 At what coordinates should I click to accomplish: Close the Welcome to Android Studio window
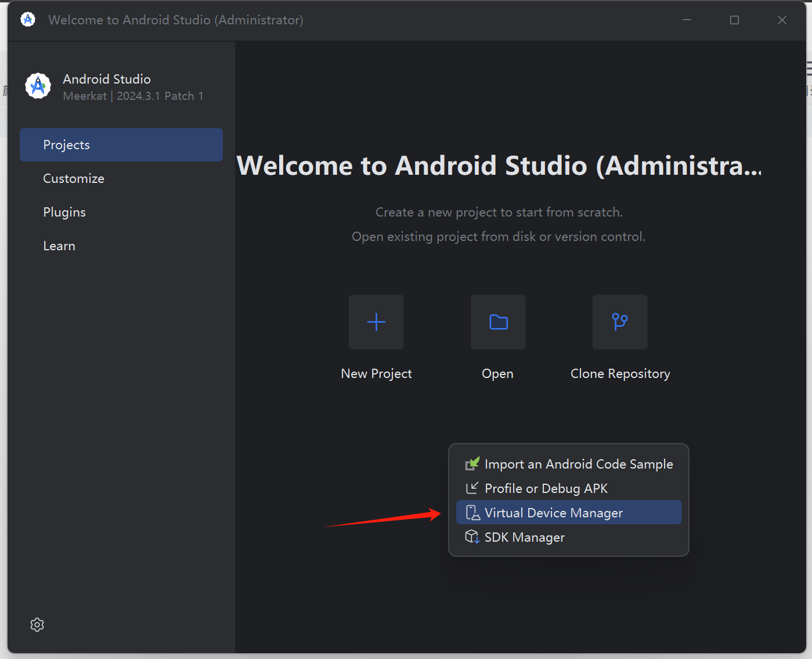(x=782, y=20)
